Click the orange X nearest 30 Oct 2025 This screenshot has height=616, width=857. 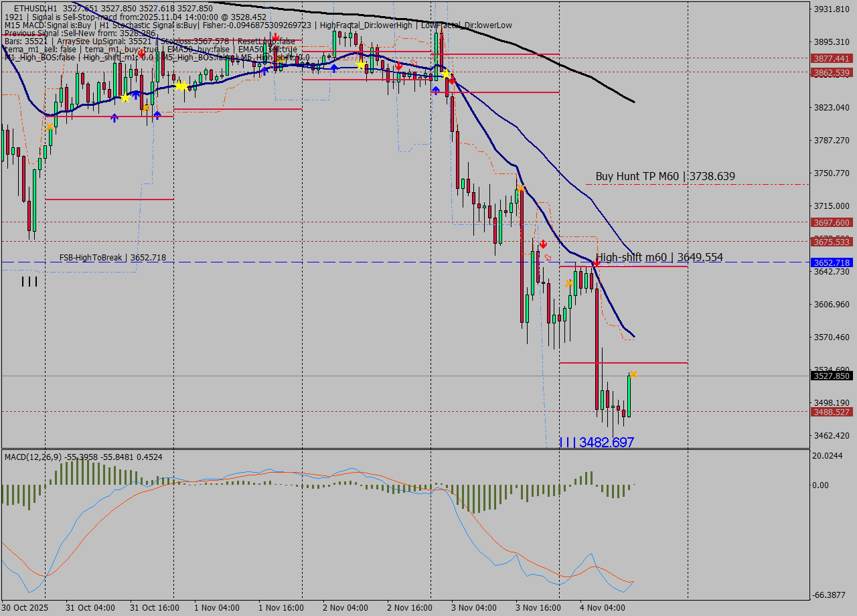(x=50, y=126)
